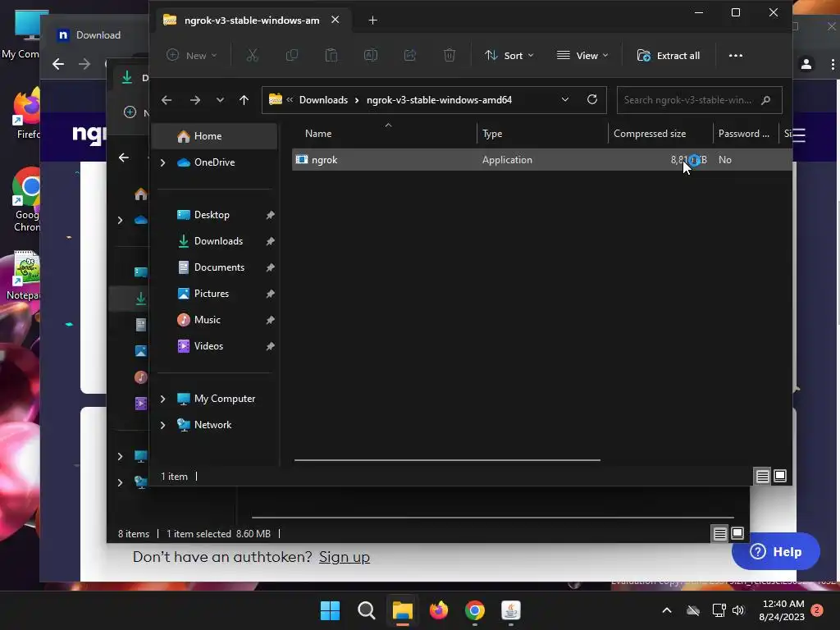Refresh the ngrok folder view
Image resolution: width=840 pixels, height=630 pixels.
(x=592, y=99)
